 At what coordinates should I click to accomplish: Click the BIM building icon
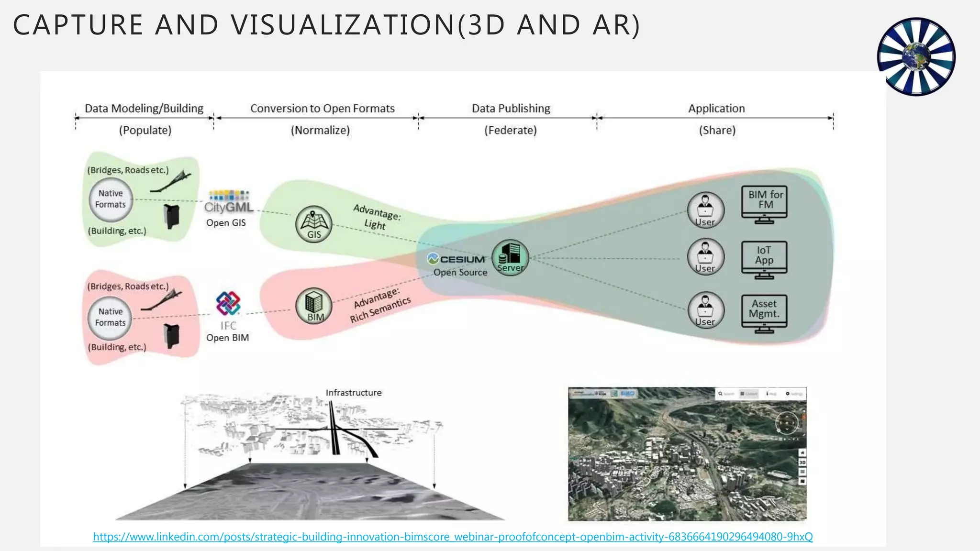(x=314, y=306)
